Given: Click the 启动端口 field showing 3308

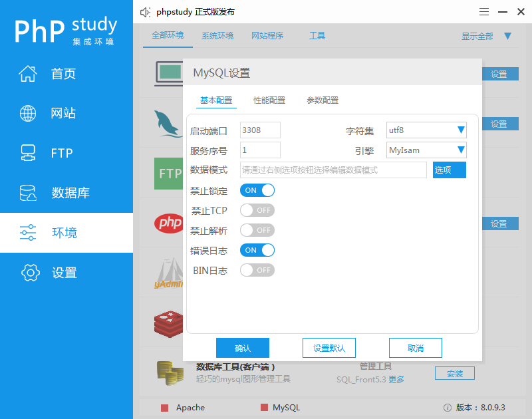Looking at the screenshot, I should [x=260, y=130].
